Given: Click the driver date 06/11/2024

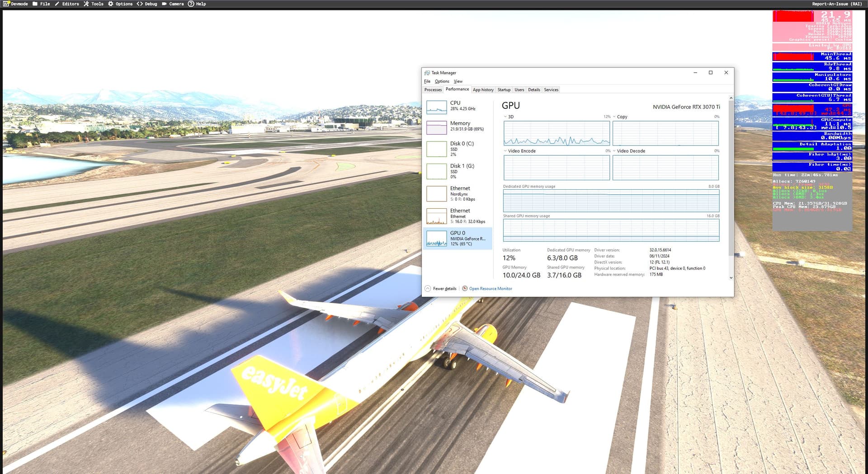Looking at the screenshot, I should pyautogui.click(x=659, y=256).
